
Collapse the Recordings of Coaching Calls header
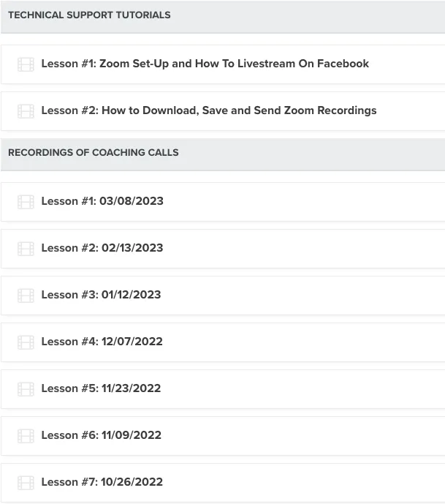point(94,153)
